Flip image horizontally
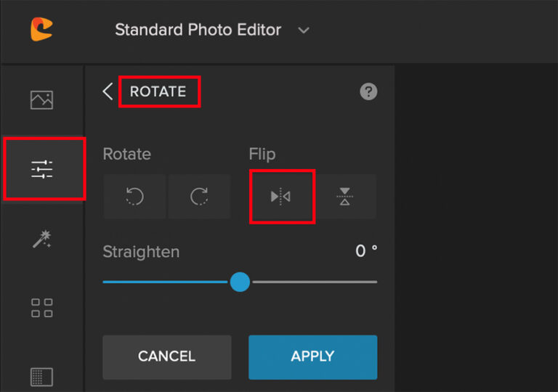558x392 pixels. pos(280,196)
